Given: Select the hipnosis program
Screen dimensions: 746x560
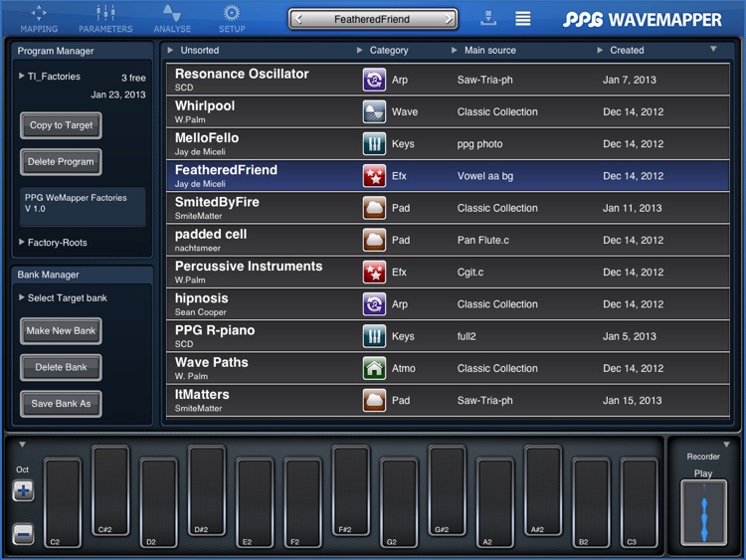Looking at the screenshot, I should point(448,304).
